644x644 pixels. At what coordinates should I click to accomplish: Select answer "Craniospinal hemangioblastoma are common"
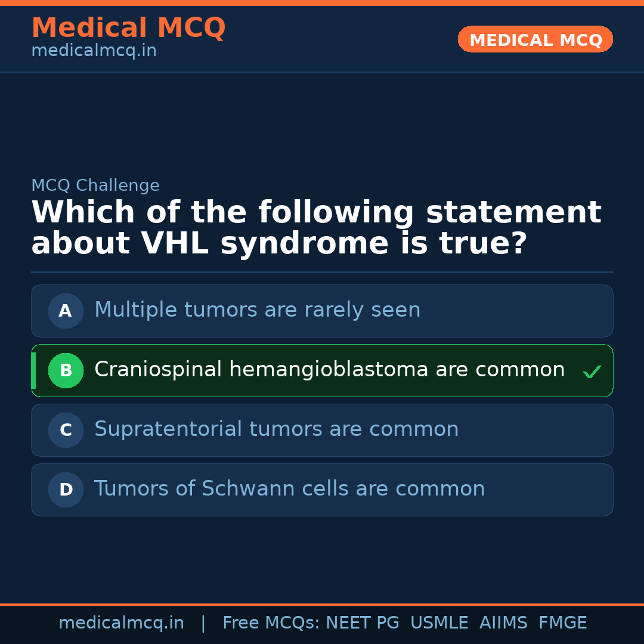pyautogui.click(x=329, y=370)
